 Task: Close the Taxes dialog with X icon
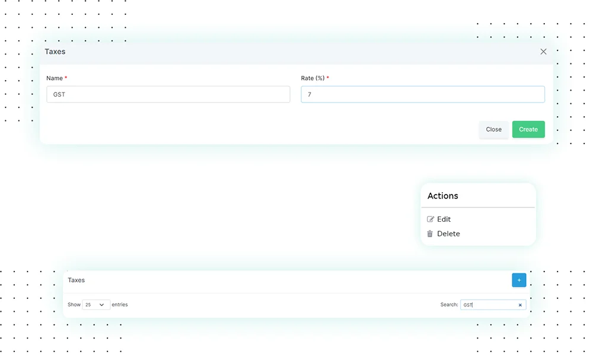click(543, 52)
